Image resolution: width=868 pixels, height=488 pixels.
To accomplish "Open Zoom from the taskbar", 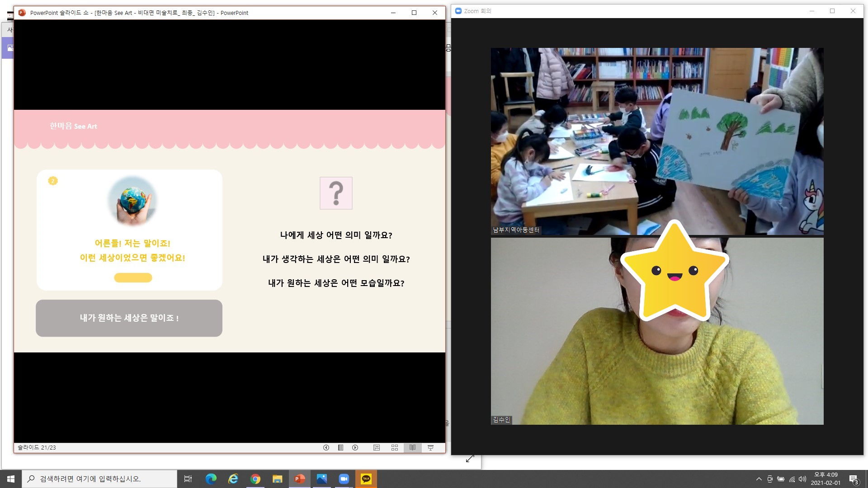I will click(344, 479).
